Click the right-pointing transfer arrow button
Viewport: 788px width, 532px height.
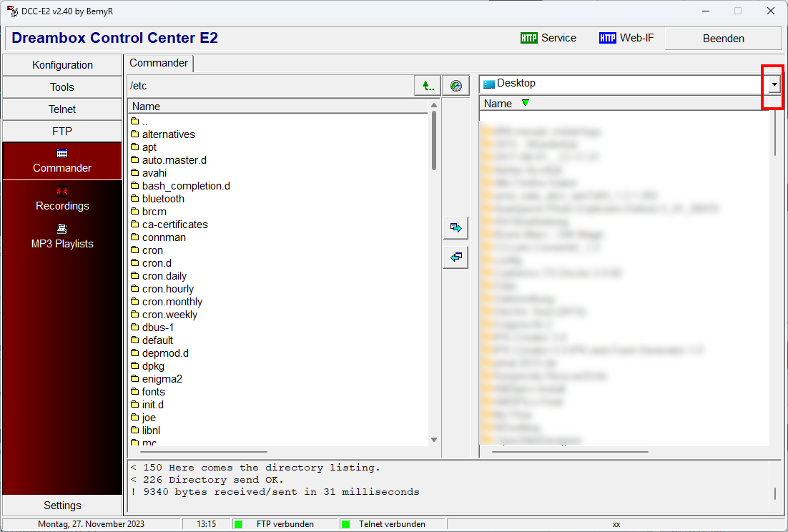coord(455,228)
